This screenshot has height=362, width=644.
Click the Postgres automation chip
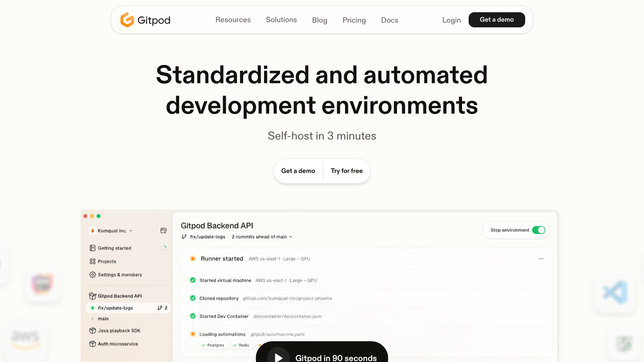point(214,345)
